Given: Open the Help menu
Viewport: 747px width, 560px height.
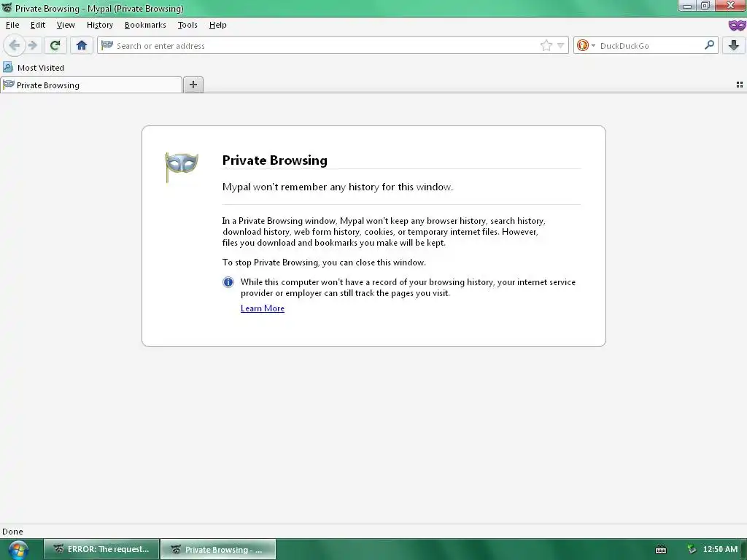Looking at the screenshot, I should 217,25.
